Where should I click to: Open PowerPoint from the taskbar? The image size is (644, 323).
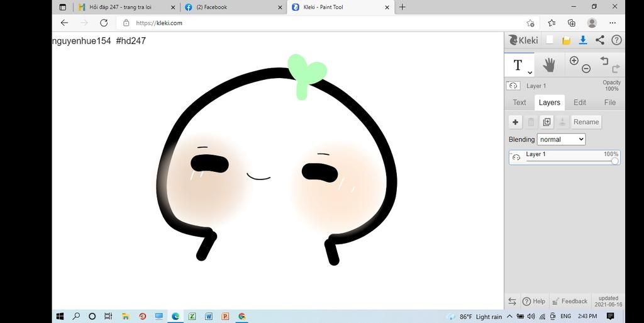coord(225,317)
